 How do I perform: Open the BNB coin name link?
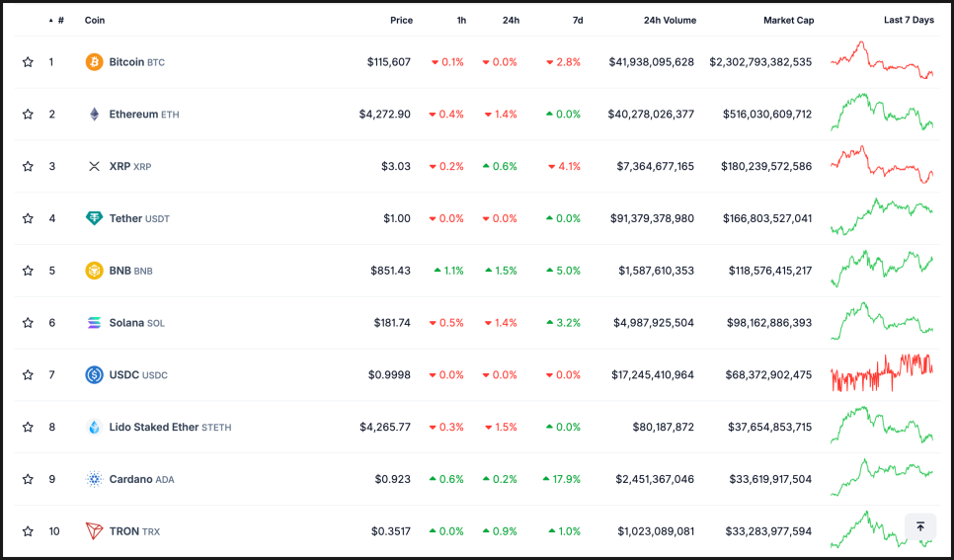tap(130, 271)
